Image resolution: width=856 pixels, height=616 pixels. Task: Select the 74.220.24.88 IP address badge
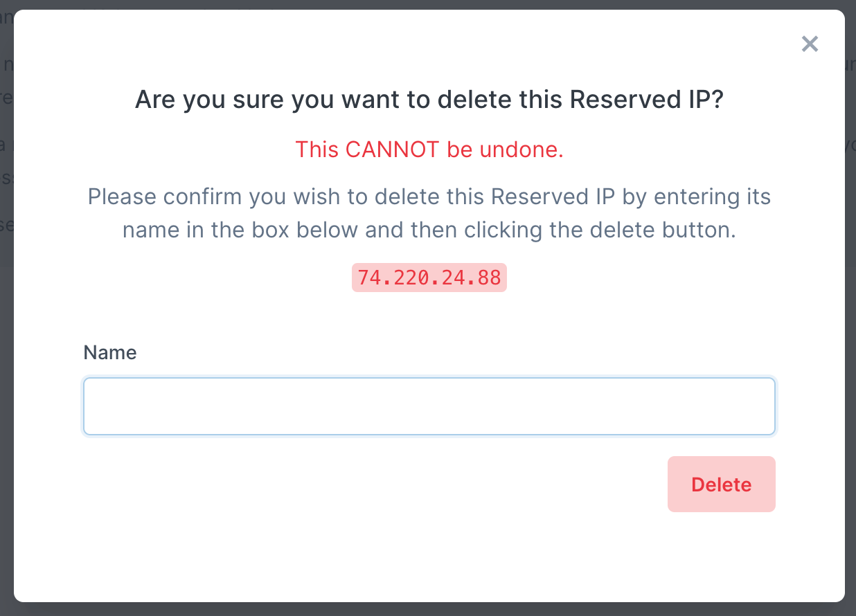[429, 278]
